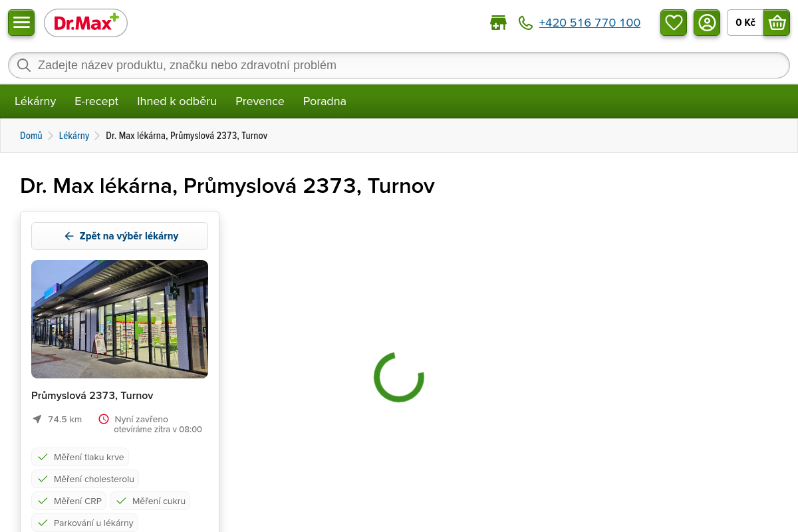Click the Lékárny breadcrumb link

pyautogui.click(x=74, y=136)
